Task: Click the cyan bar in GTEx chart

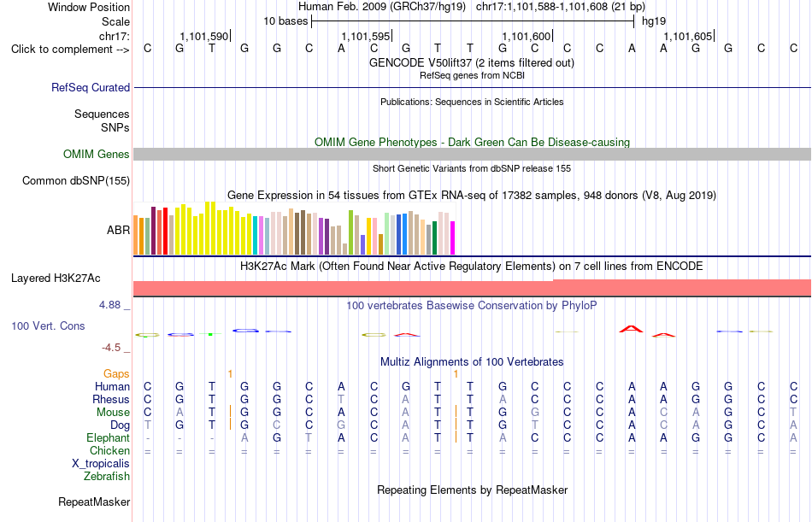Action: [x=256, y=236]
